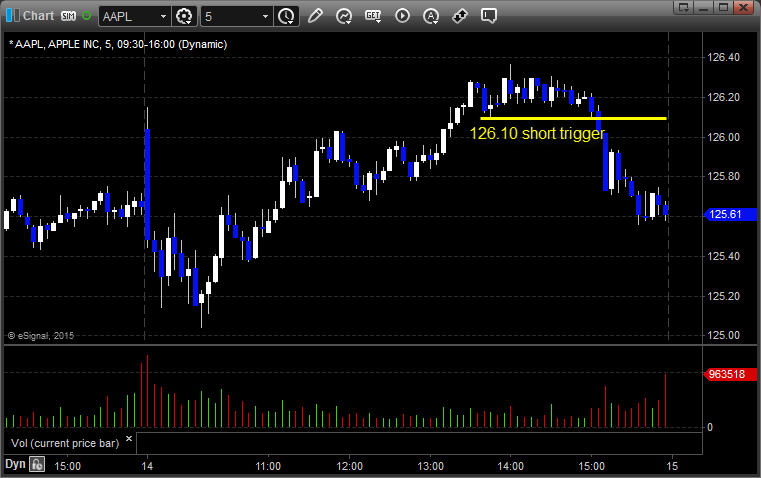Toggle the time-scale lock icon beside Dyn

pos(37,464)
